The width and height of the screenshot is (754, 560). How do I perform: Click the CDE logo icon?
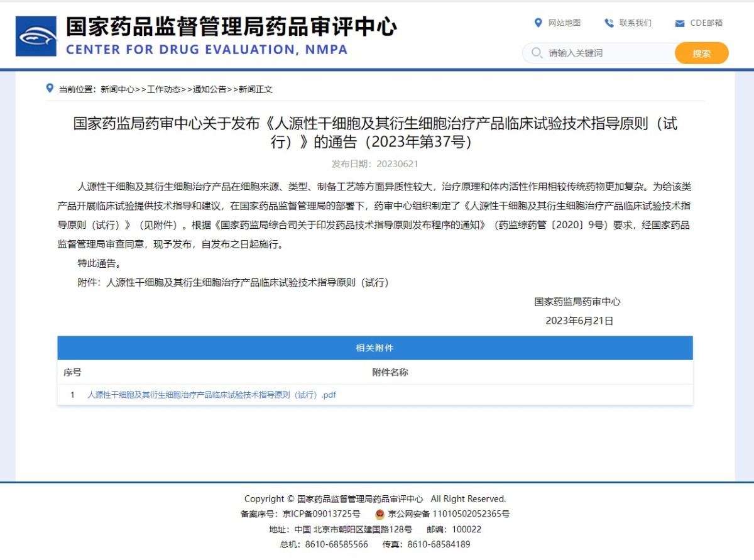36,36
